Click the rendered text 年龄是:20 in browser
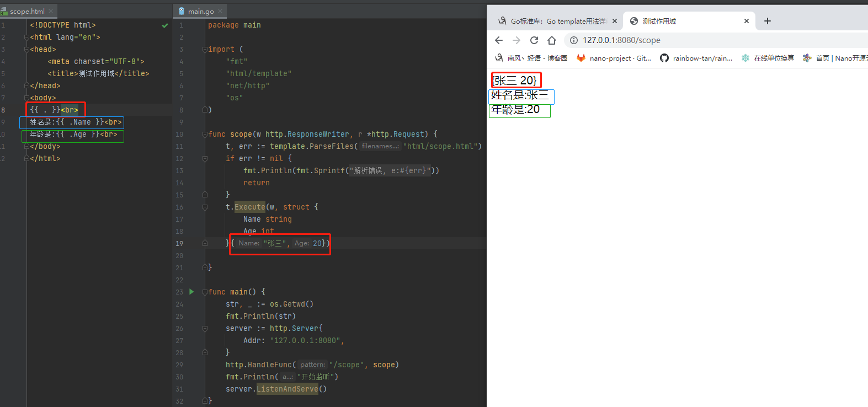The height and width of the screenshot is (407, 868). point(515,110)
